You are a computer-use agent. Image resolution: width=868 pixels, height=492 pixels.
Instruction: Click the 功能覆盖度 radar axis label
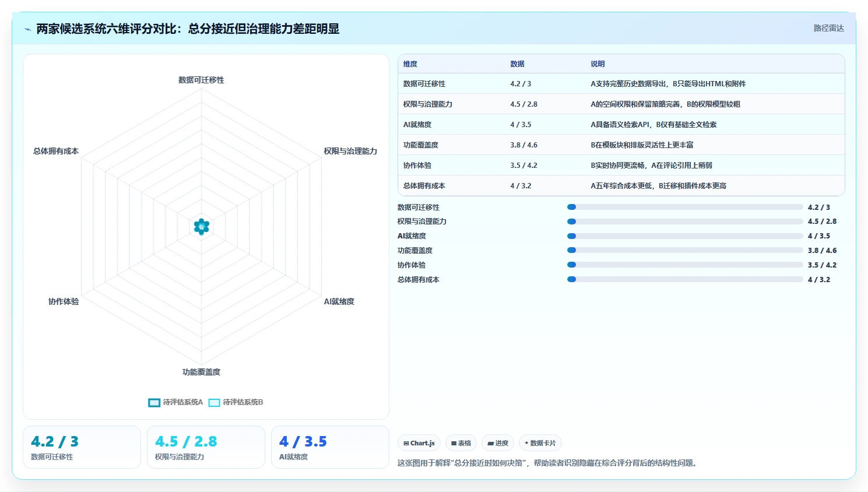click(x=201, y=372)
